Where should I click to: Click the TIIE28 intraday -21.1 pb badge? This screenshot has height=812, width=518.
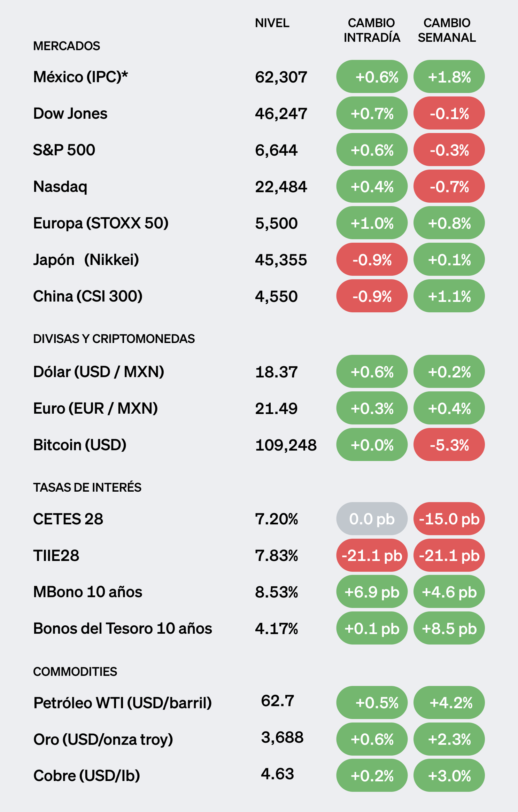372,555
